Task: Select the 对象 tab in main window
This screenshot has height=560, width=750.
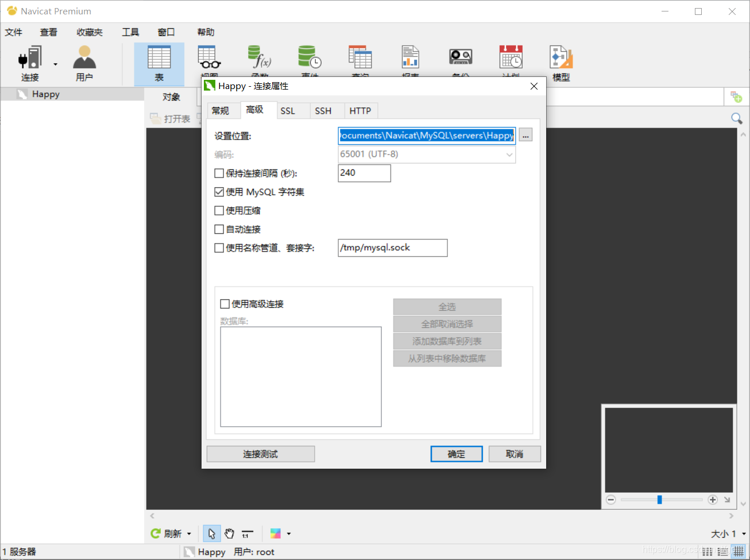Action: click(x=171, y=97)
